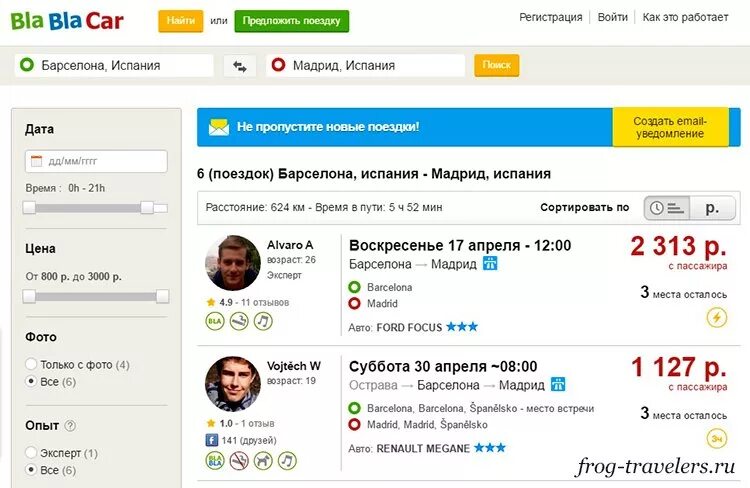Click '4.9 - 11 отзывов' rating text

coord(254,302)
